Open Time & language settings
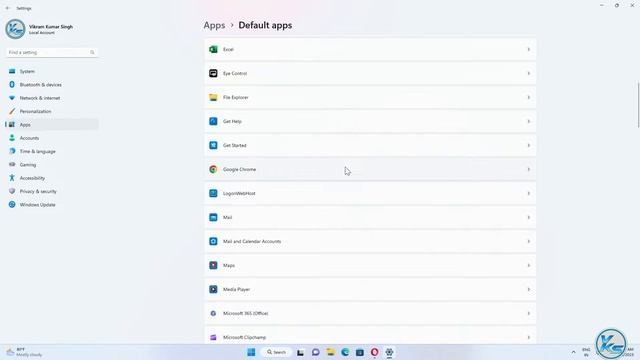The width and height of the screenshot is (640, 360). [x=52, y=151]
